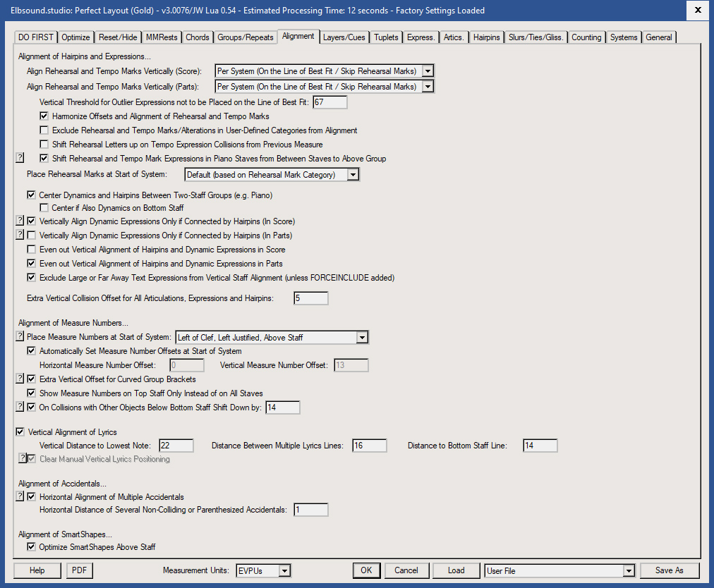Image resolution: width=714 pixels, height=588 pixels.
Task: Switch to the Hairpins tab
Action: pos(487,37)
